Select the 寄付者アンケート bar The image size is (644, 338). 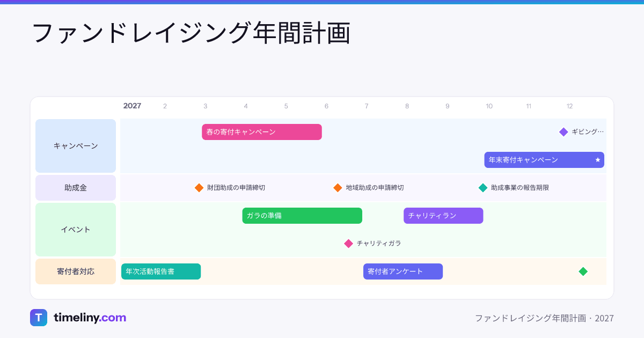click(x=403, y=271)
